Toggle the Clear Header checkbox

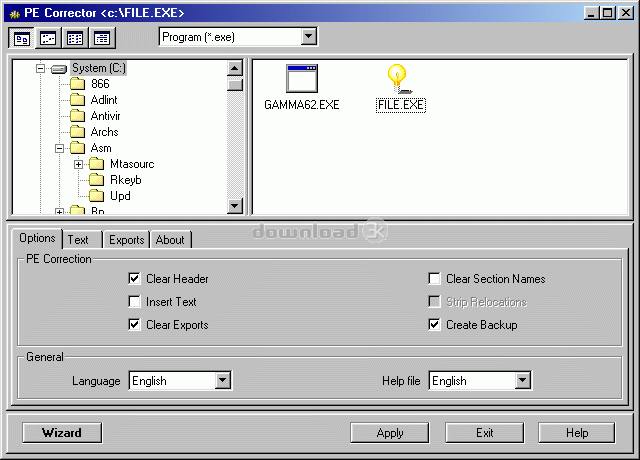[134, 279]
